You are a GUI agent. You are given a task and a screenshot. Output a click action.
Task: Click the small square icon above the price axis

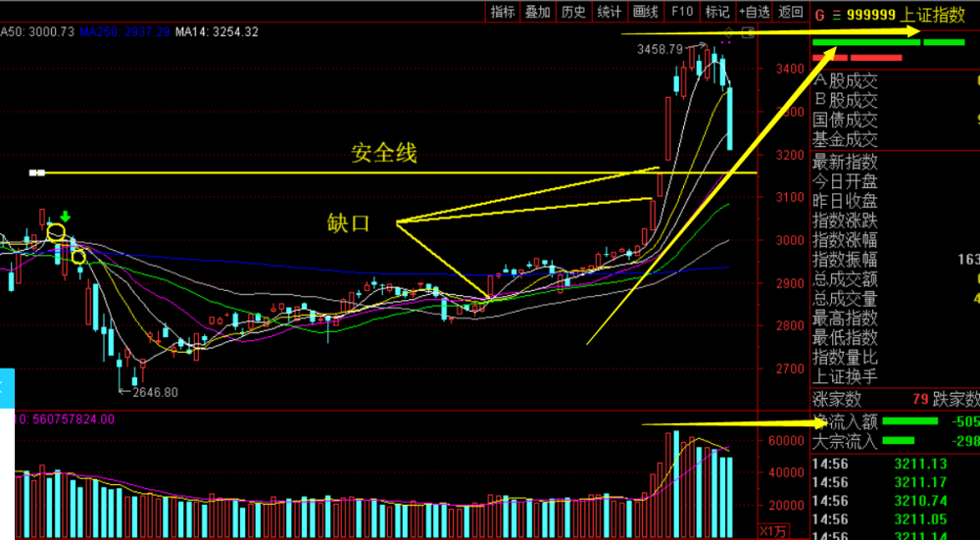click(748, 32)
